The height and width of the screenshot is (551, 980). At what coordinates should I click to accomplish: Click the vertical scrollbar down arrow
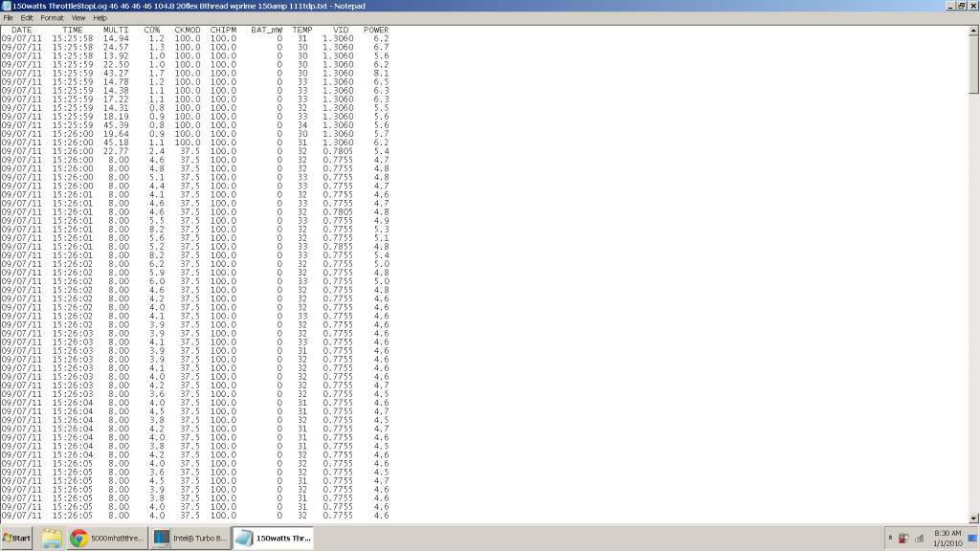(x=973, y=518)
